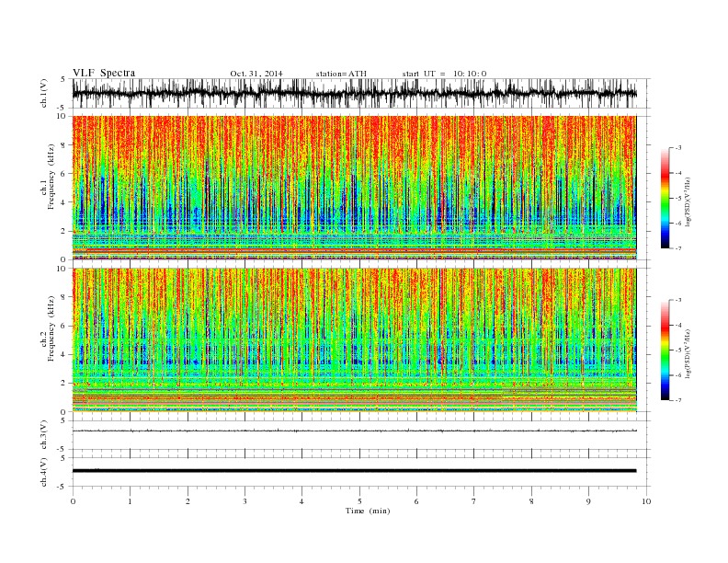The height and width of the screenshot is (563, 728).
Task: Click the 'station=ATH' header label
Action: [x=341, y=74]
